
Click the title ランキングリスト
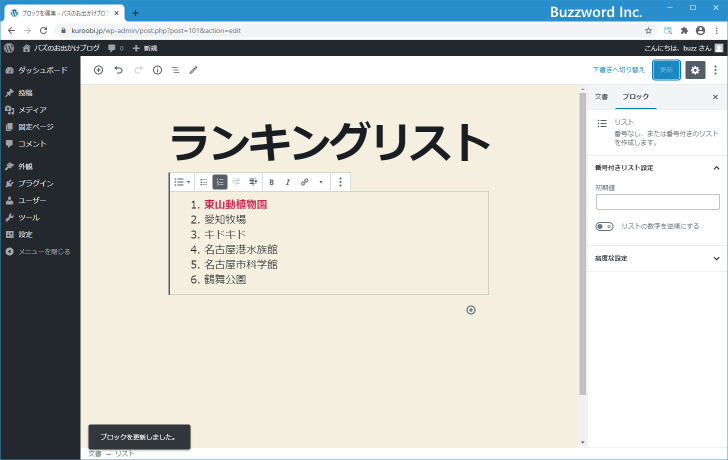[330, 142]
